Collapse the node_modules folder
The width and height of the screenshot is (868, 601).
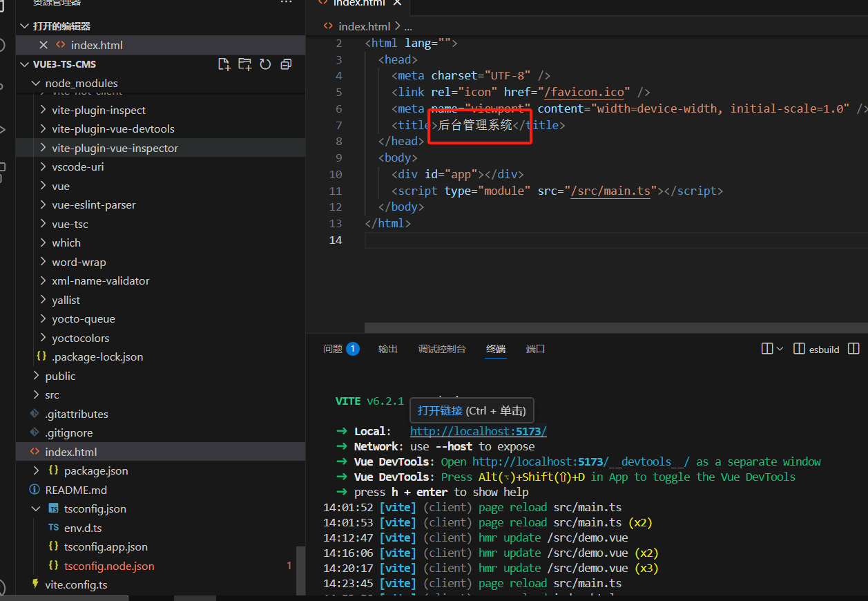point(36,83)
